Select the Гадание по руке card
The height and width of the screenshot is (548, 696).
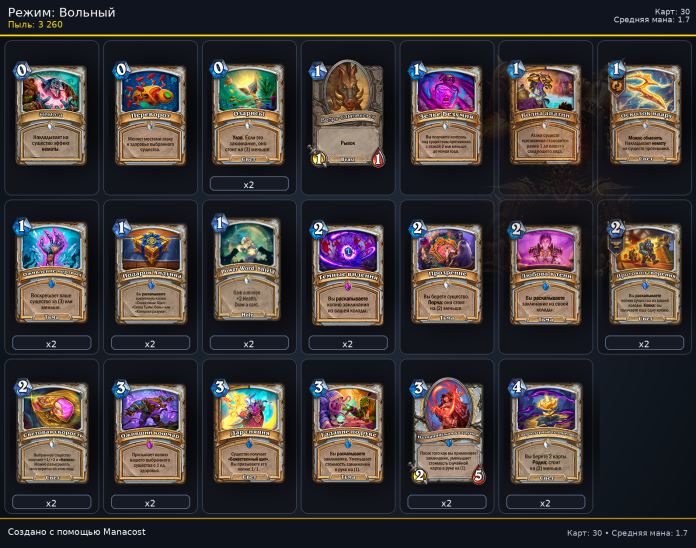pos(348,431)
